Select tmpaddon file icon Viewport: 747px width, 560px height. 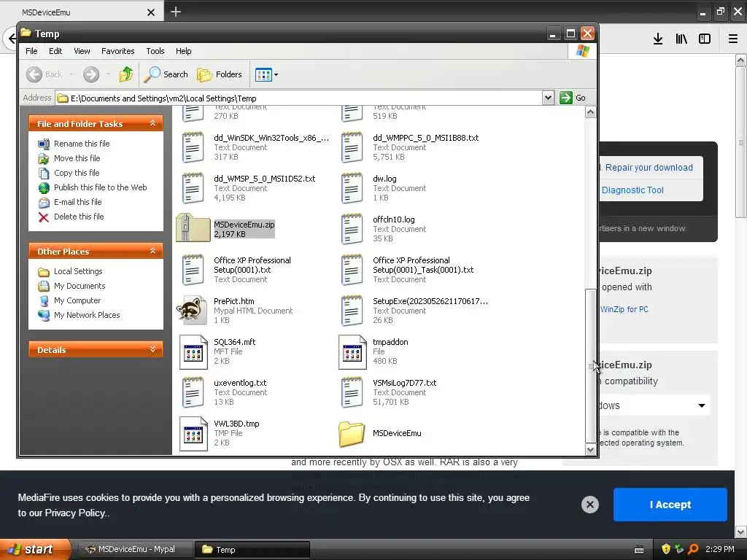tap(352, 351)
